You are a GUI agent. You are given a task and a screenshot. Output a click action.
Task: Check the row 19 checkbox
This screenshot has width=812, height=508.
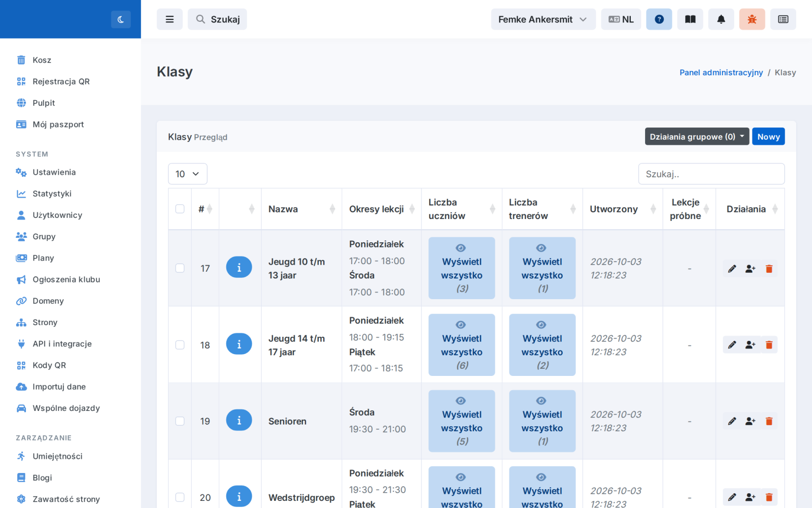180,421
